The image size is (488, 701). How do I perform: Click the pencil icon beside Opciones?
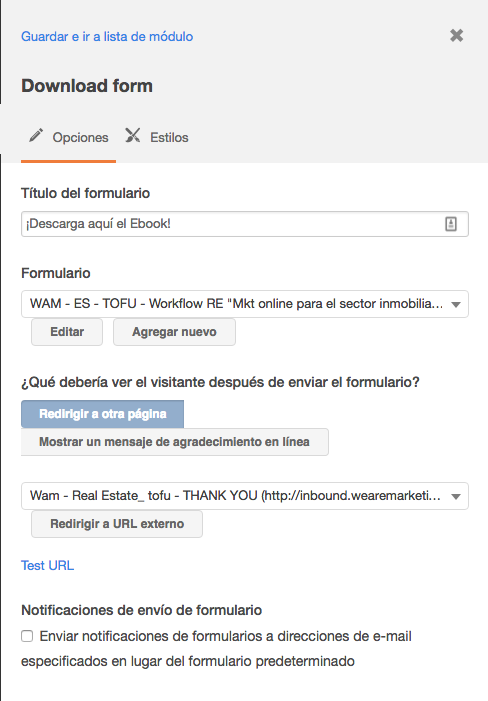[x=36, y=135]
